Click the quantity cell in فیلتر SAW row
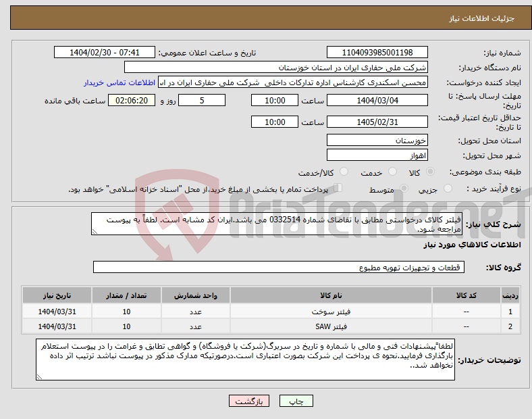Viewport: 532px width, 419px height. (126, 326)
